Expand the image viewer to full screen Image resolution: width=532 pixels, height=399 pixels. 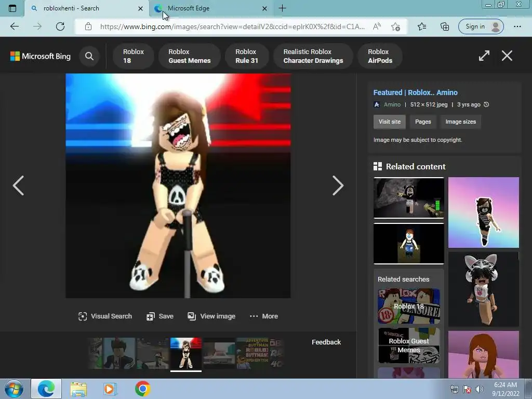click(484, 56)
